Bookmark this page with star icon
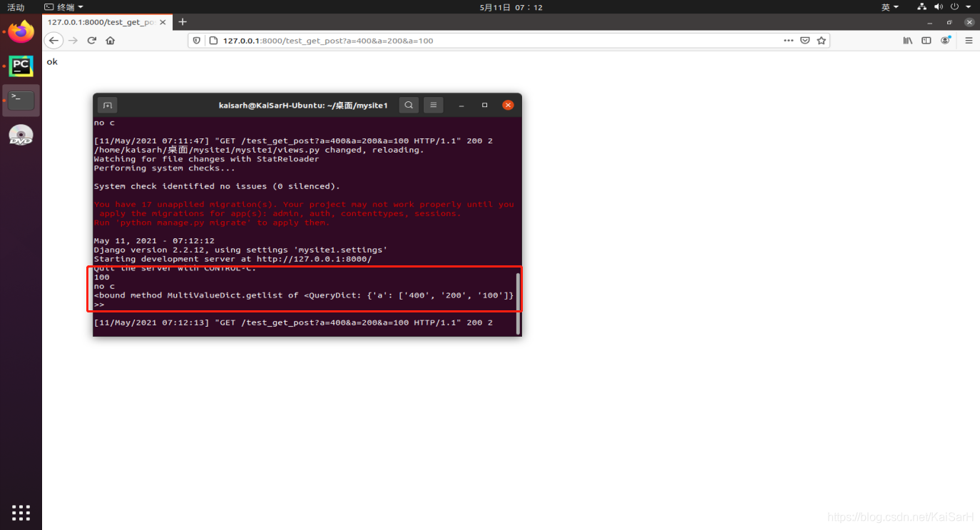Viewport: 980px width, 530px height. 821,41
